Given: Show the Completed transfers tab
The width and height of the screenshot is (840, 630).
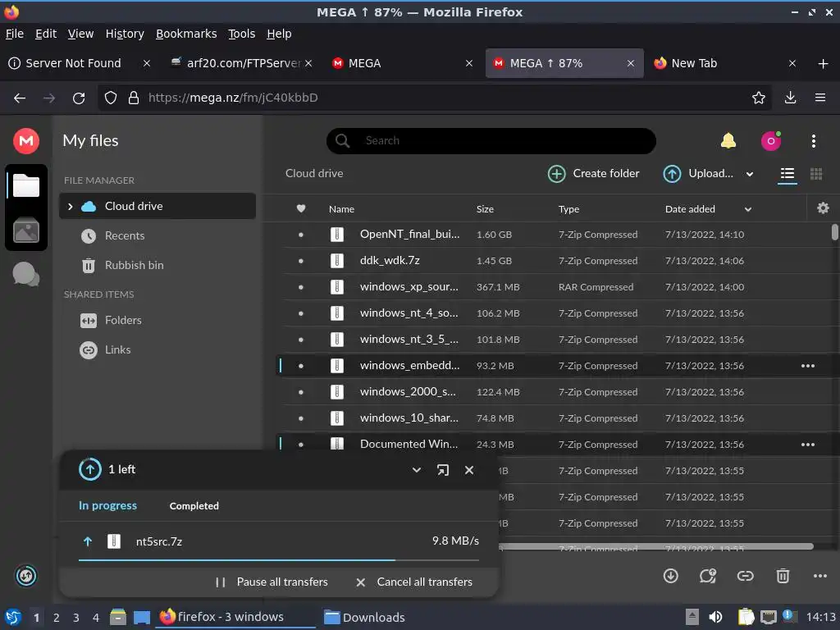Looking at the screenshot, I should [x=194, y=505].
